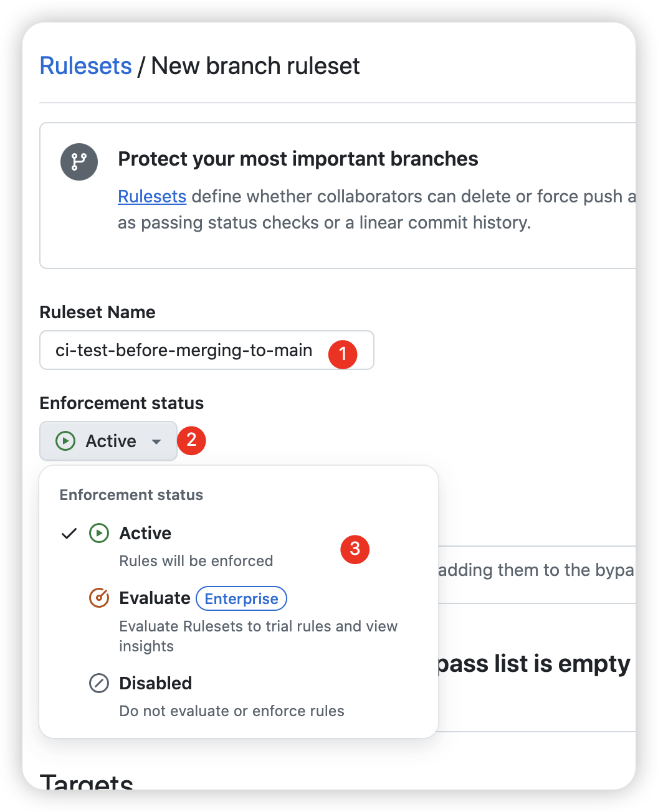Click the green play icon beside Active option
This screenshot has height=812, width=658.
click(99, 533)
